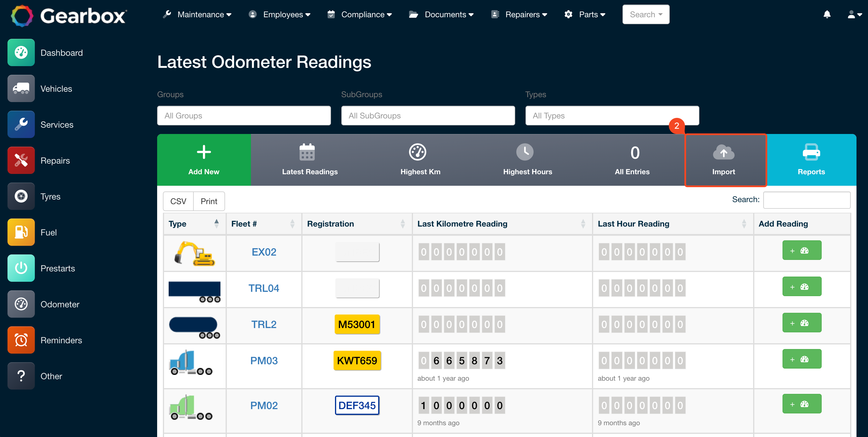The image size is (868, 437).
Task: Click the PM03 blue truck thumbnail
Action: (x=191, y=363)
